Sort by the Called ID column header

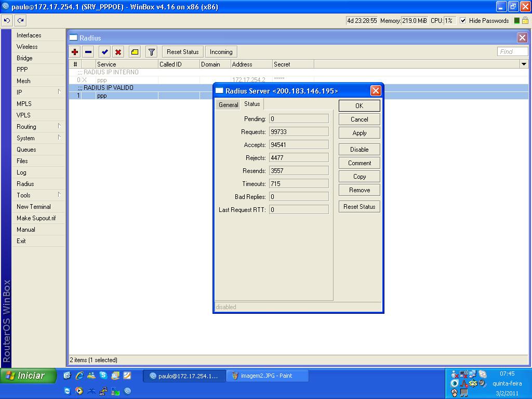(179, 64)
